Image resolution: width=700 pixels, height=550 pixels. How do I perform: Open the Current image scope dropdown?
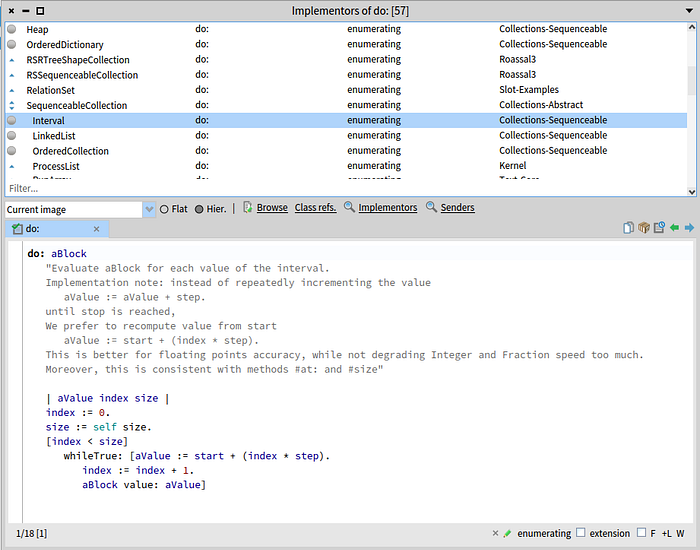pyautogui.click(x=149, y=209)
